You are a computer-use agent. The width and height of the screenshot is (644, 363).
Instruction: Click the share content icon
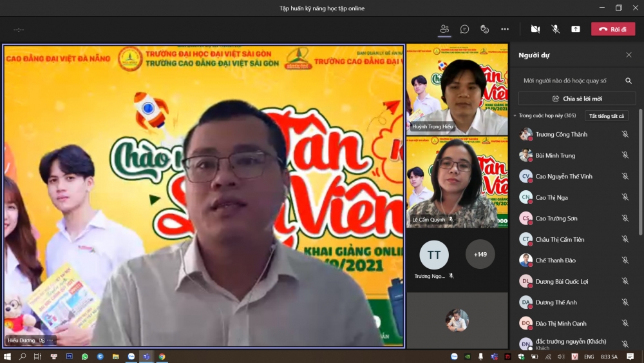coord(576,29)
